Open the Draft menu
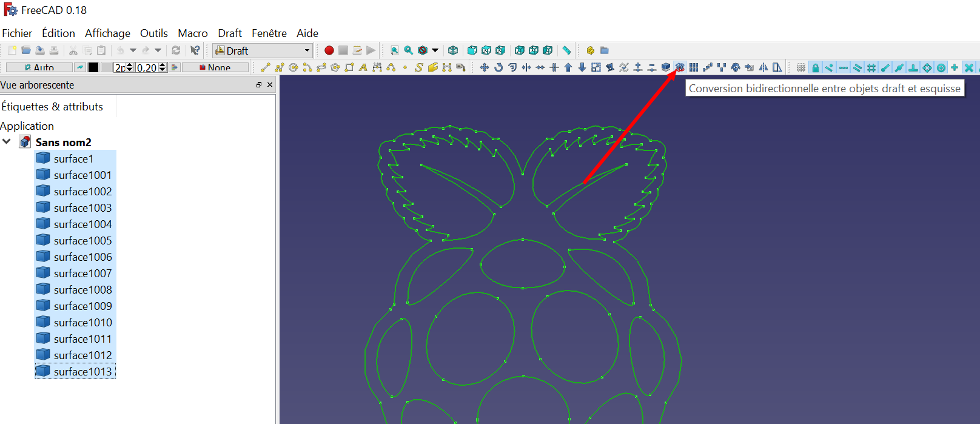 230,33
